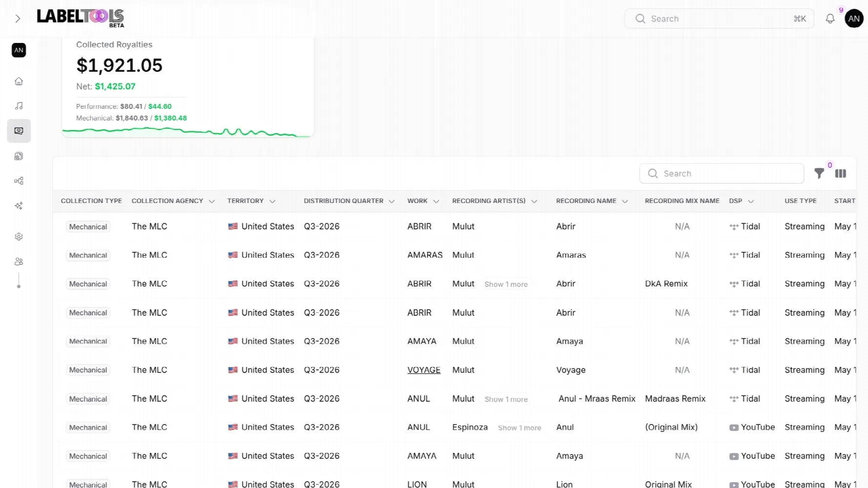Screen dimensions: 868x488
Task: Open the music note icon in the sidebar
Action: click(x=19, y=106)
